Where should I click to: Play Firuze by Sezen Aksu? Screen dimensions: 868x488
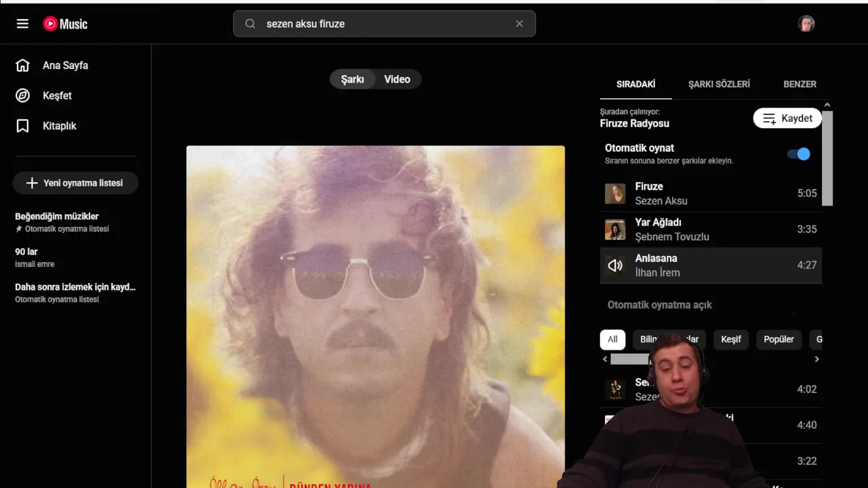711,194
